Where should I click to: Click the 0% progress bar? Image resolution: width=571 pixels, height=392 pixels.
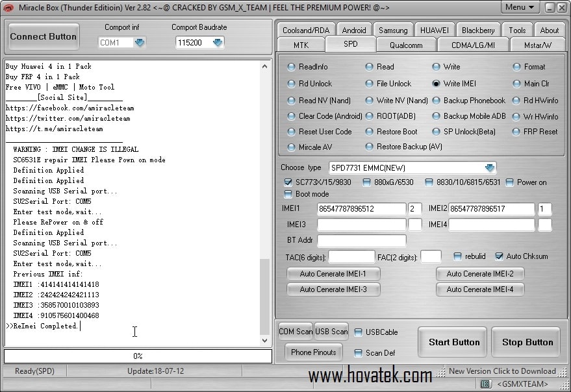tap(138, 356)
